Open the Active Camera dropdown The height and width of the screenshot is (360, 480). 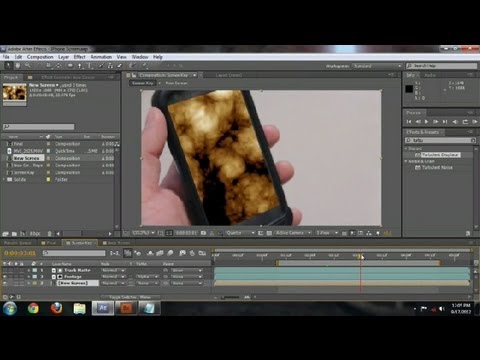coord(293,233)
